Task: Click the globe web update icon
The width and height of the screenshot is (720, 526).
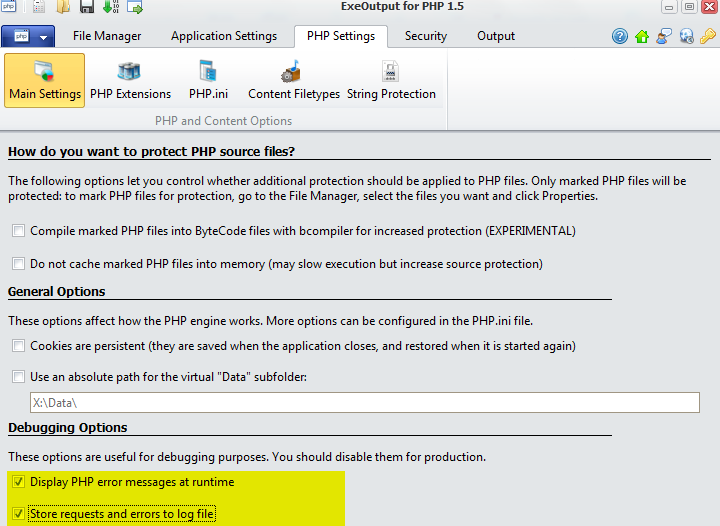Action: pyautogui.click(x=686, y=36)
